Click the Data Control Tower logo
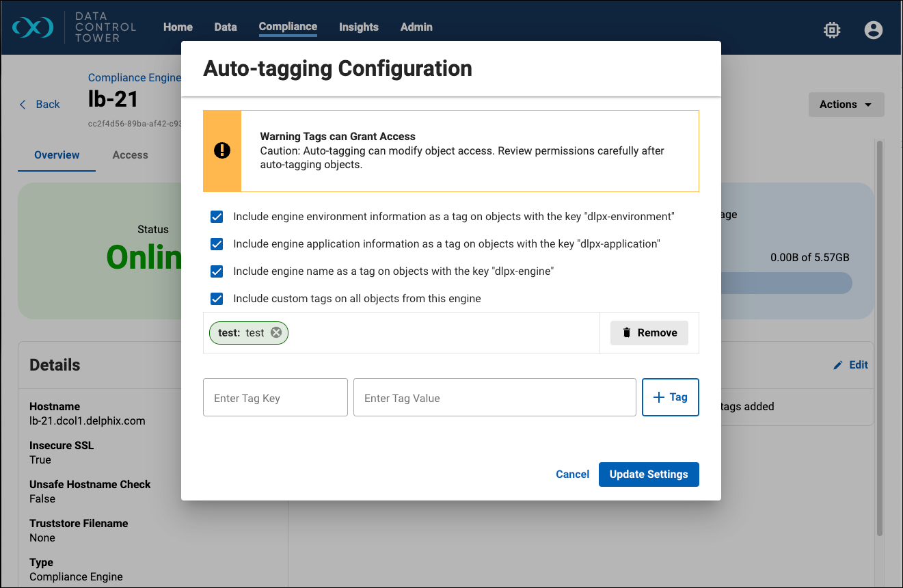 click(33, 27)
